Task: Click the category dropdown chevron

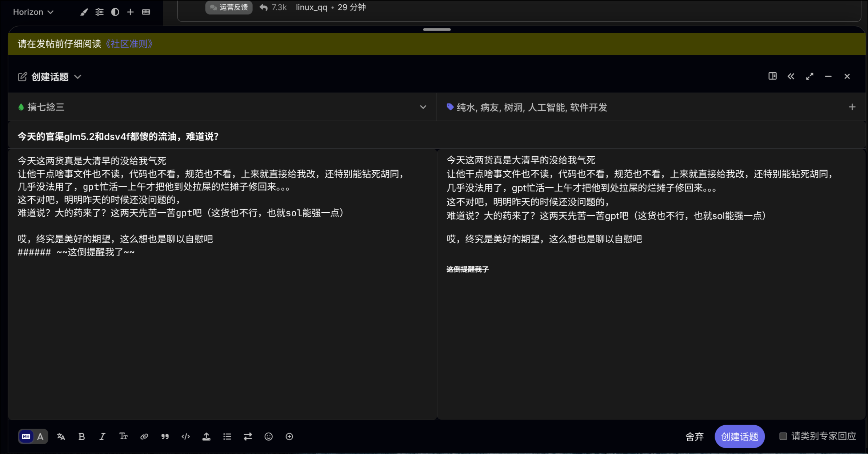Action: [423, 107]
